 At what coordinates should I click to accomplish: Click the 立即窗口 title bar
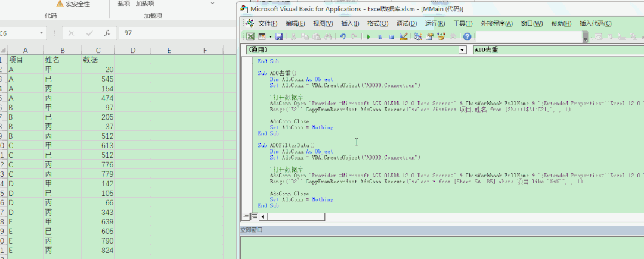tap(442, 230)
